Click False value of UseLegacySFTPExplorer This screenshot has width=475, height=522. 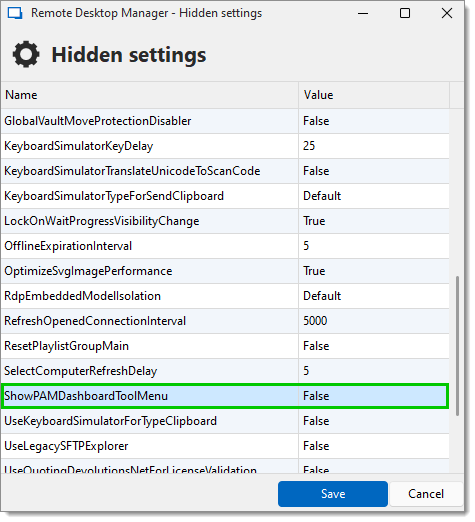(x=317, y=447)
